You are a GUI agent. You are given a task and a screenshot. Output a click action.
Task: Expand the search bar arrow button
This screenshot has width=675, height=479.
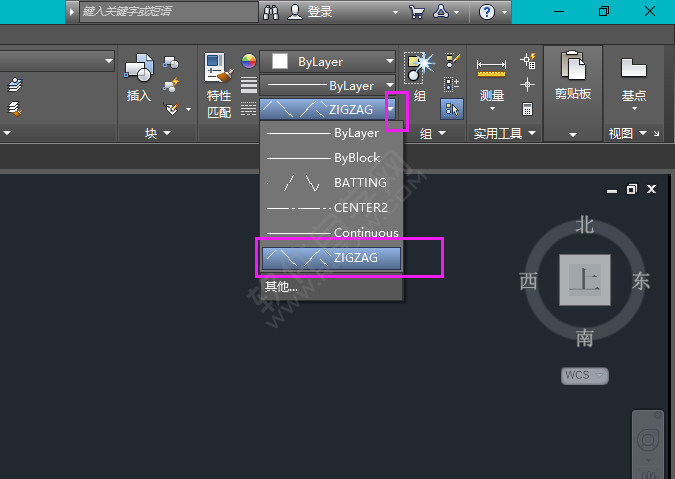click(72, 12)
